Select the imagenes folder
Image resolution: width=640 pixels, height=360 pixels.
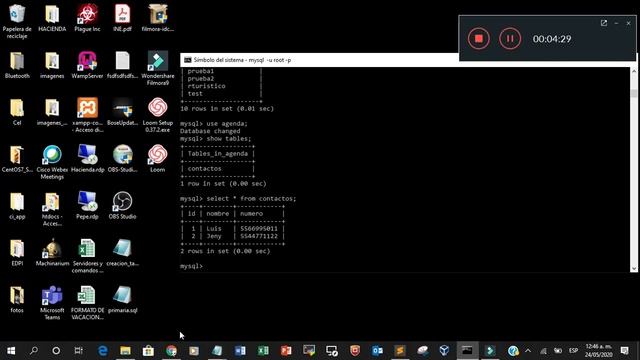(x=52, y=65)
